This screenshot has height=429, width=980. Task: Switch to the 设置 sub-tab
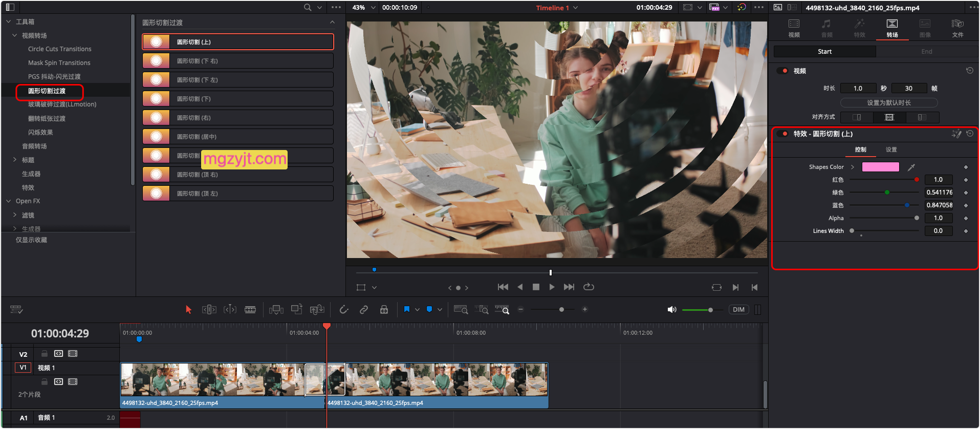(891, 149)
